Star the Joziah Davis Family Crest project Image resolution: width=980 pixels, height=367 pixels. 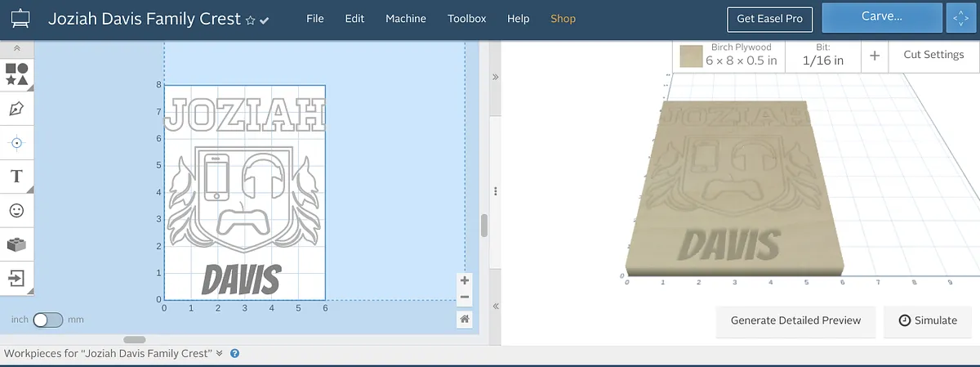pos(250,20)
